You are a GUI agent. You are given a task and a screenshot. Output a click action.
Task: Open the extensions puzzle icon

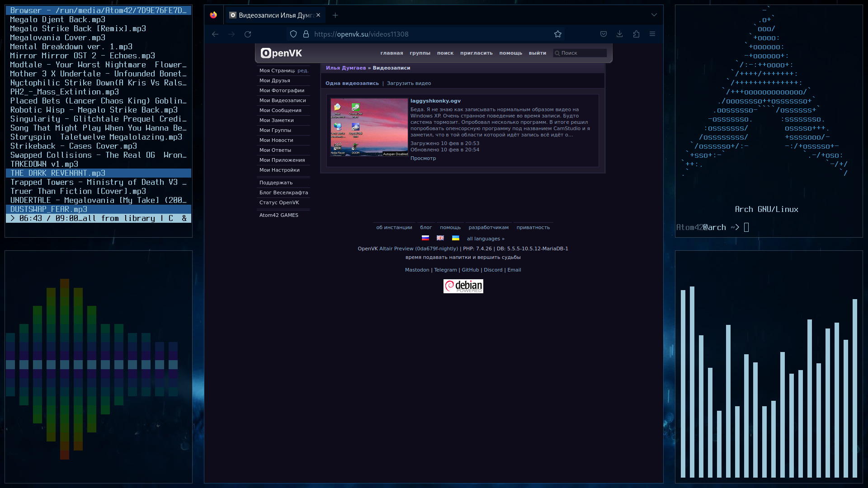tap(636, 34)
